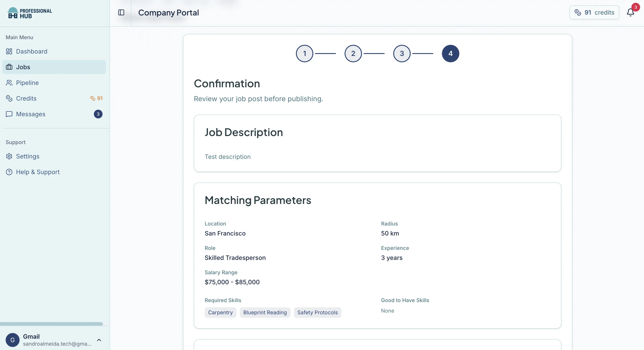Open the notifications bell
644x350 pixels.
point(630,13)
